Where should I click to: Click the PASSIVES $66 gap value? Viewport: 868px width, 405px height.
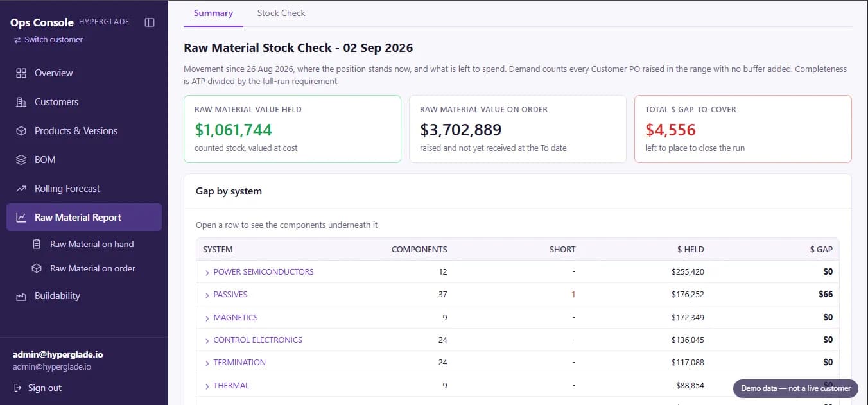pos(826,295)
